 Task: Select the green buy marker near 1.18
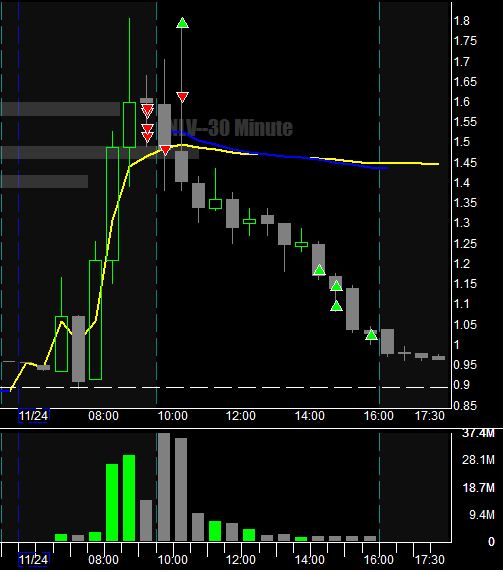pyautogui.click(x=319, y=270)
